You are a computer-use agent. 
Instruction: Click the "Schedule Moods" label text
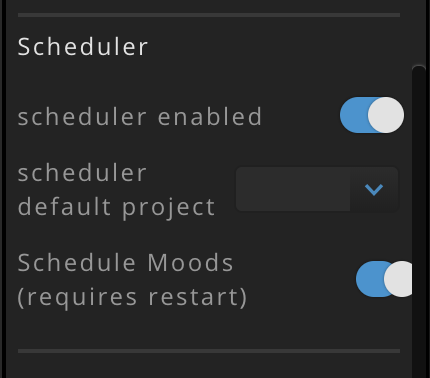click(125, 263)
